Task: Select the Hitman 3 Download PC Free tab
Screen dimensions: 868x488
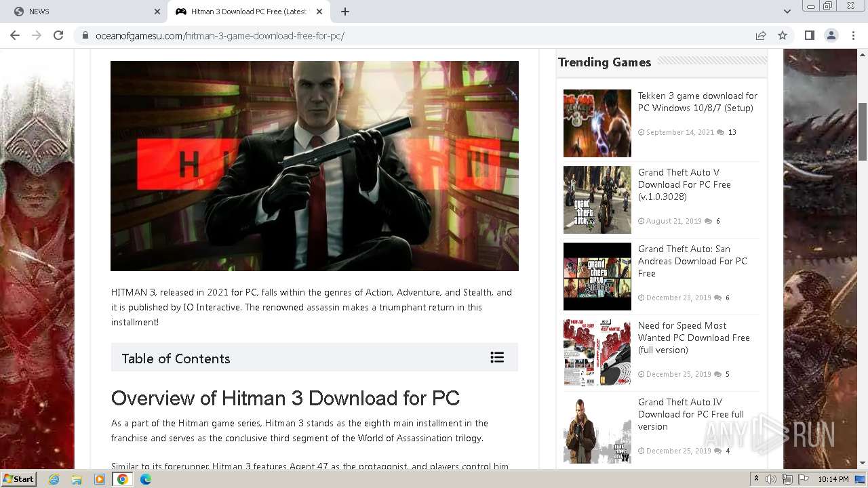Action: 250,12
